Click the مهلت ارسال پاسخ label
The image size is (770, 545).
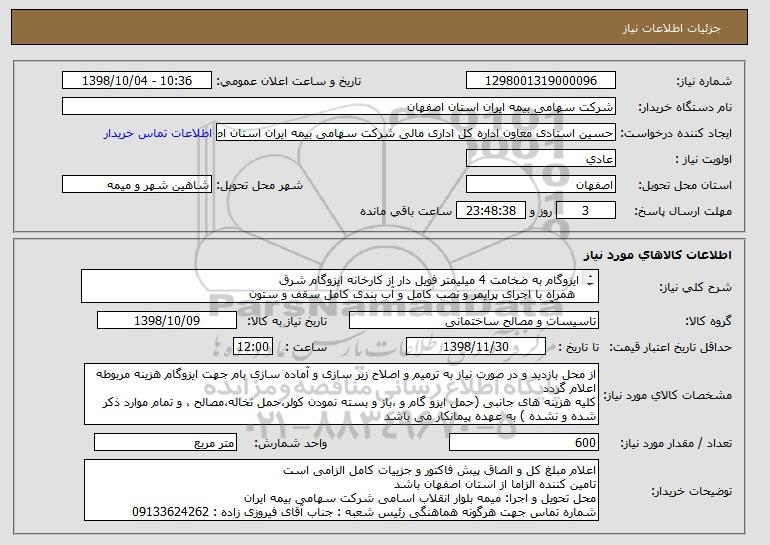click(683, 211)
